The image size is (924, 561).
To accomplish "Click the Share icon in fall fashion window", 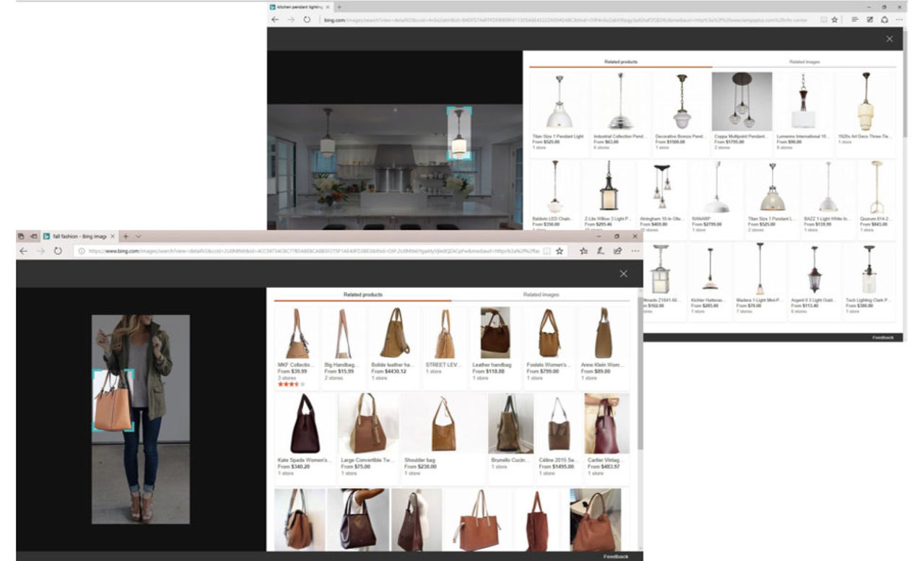I will click(x=618, y=251).
